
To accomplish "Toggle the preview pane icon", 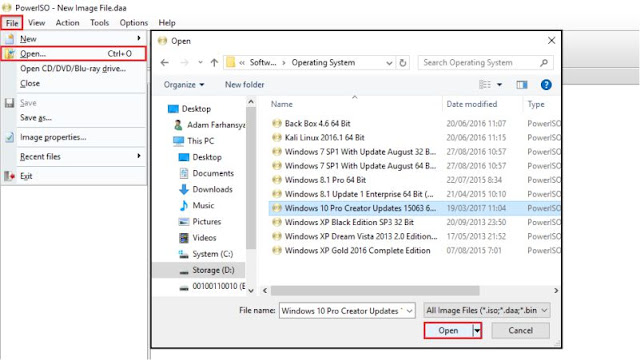I will click(522, 85).
